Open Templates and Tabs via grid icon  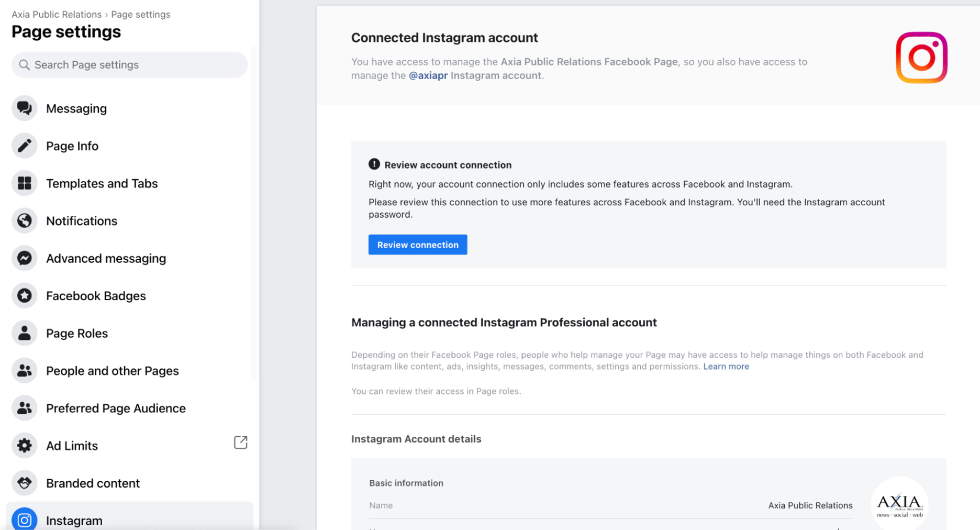click(x=24, y=183)
